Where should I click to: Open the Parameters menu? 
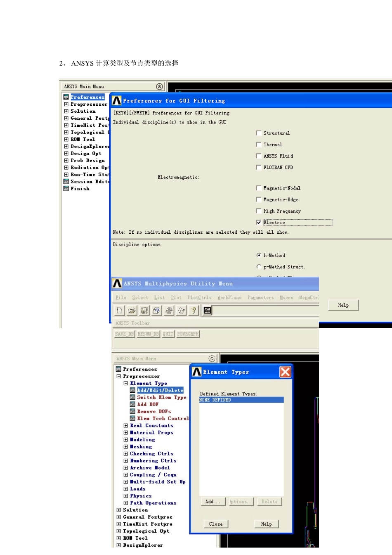tap(260, 297)
